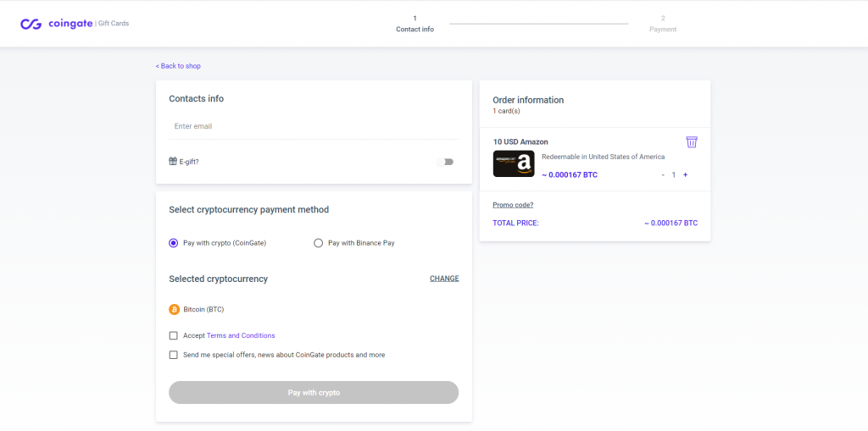
Task: Open the Terms and Conditions link
Action: 241,335
